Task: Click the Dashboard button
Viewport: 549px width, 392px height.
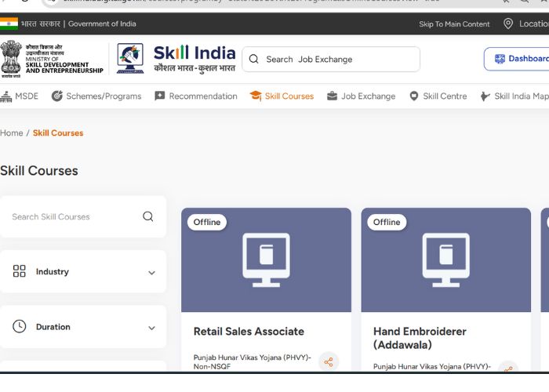Action: [517, 59]
